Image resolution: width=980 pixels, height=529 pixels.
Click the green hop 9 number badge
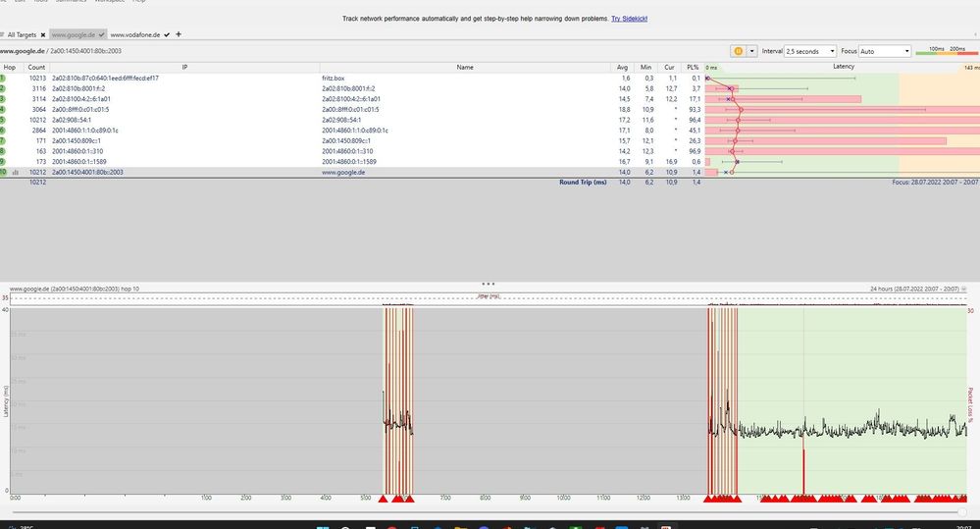(x=3, y=161)
